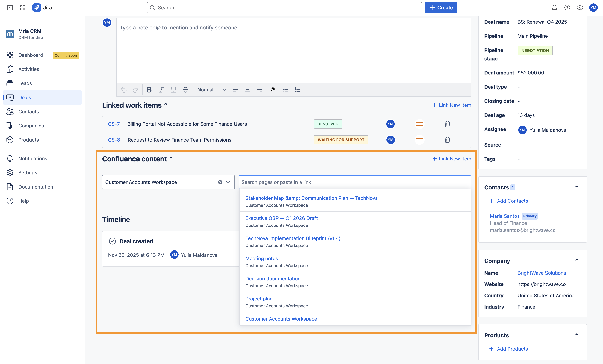Click the center align icon
603x364 pixels.
pos(247,89)
